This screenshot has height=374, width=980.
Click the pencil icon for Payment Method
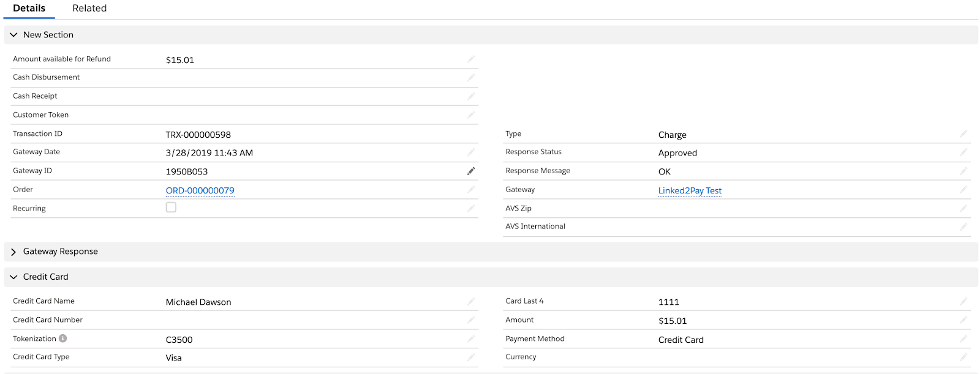(963, 339)
